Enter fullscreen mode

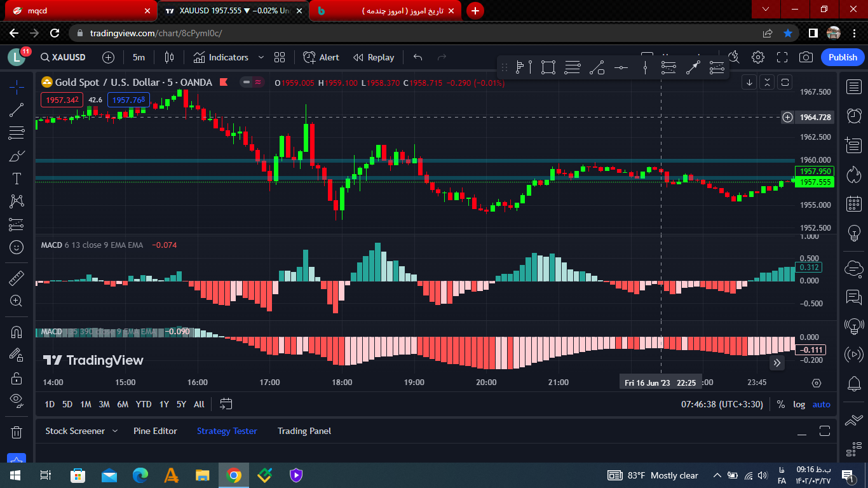point(782,57)
